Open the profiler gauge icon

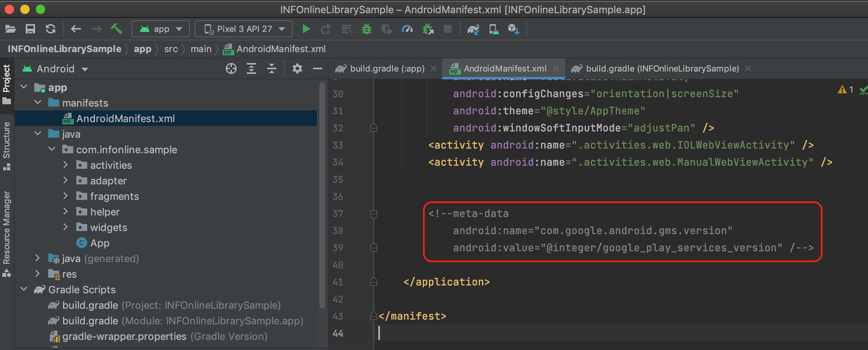407,29
